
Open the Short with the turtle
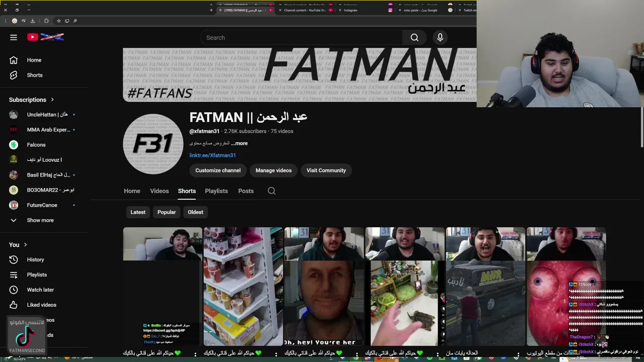point(405,287)
